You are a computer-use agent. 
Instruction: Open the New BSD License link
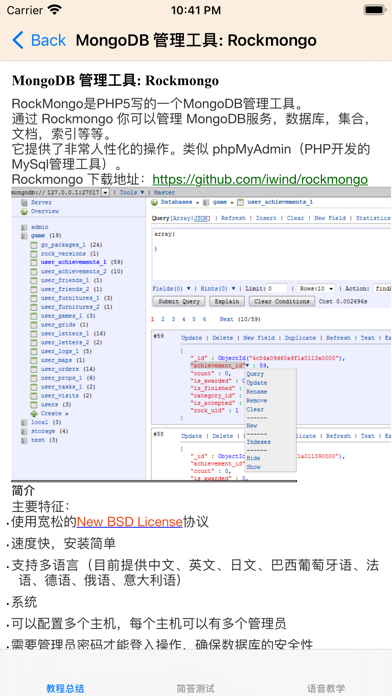coord(129,522)
